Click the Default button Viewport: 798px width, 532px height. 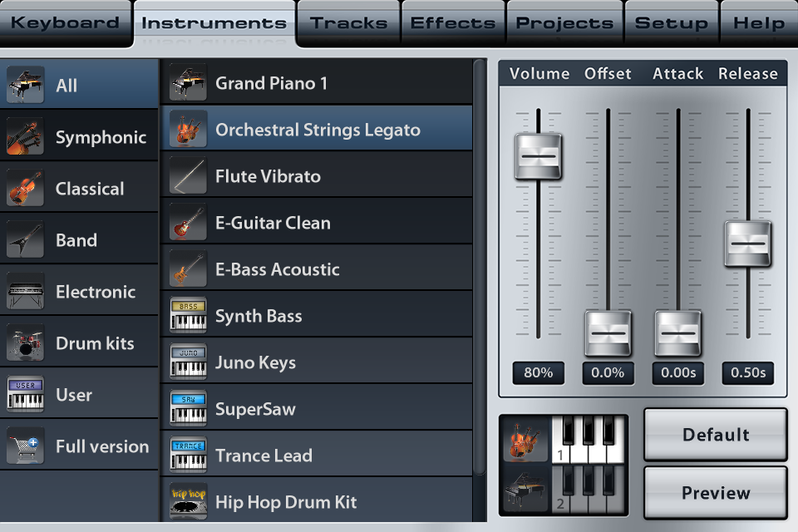click(x=716, y=435)
